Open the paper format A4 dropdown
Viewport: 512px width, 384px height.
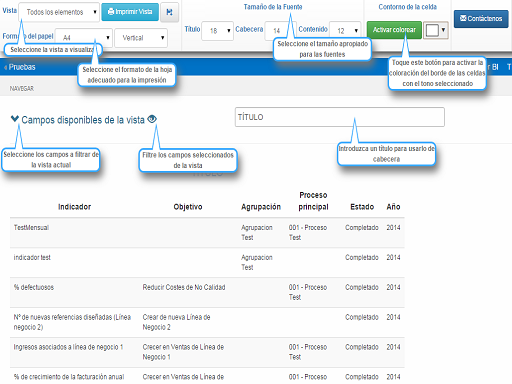83,38
